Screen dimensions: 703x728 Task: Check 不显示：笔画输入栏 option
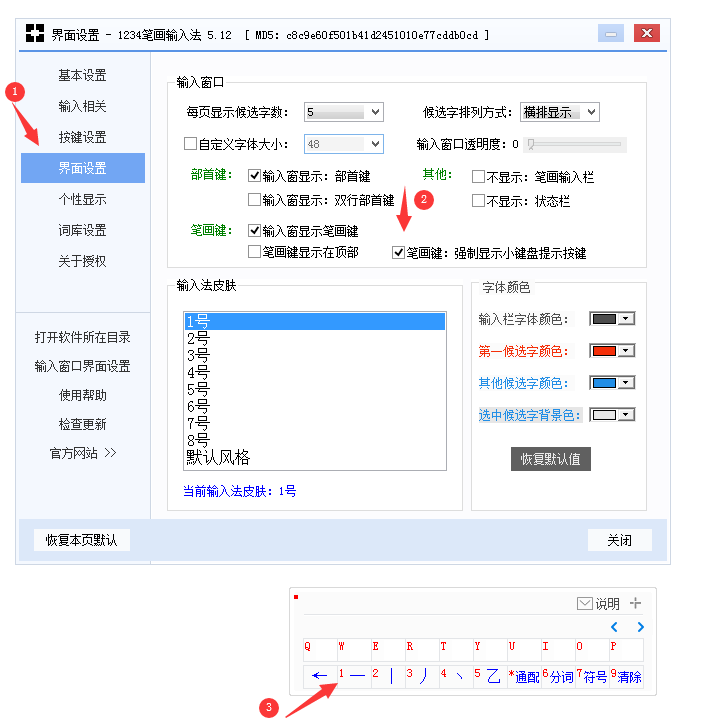tap(478, 176)
